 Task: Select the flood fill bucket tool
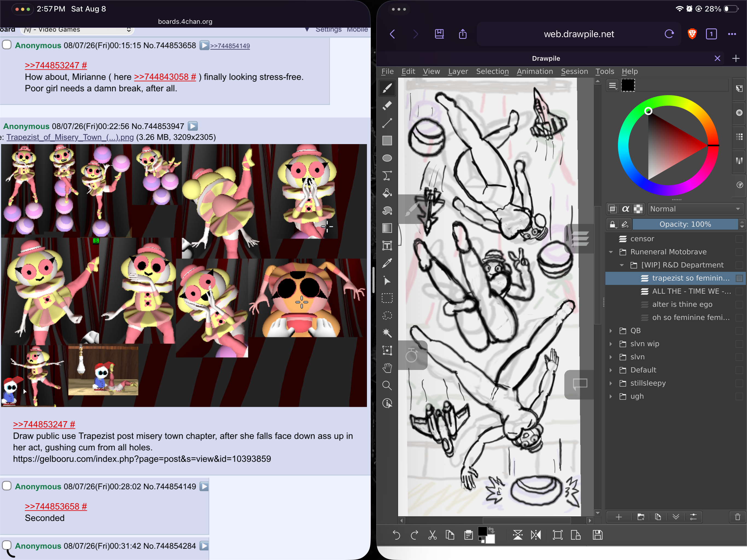[x=387, y=193]
